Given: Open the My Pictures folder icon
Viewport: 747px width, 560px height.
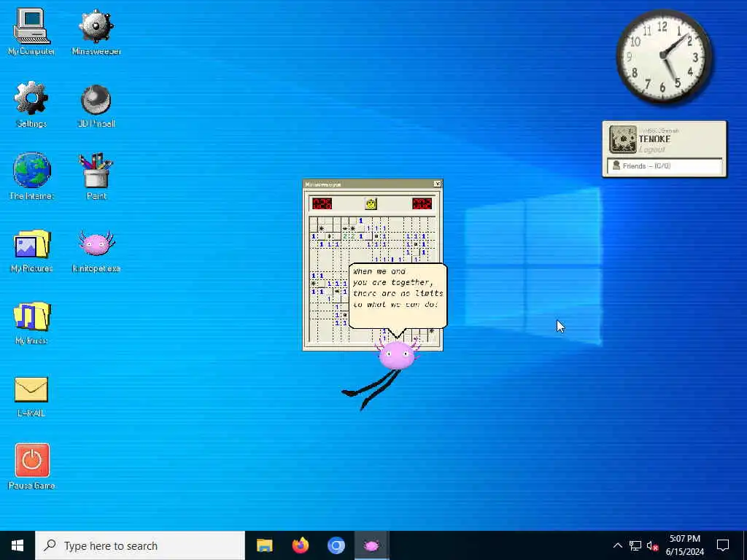Looking at the screenshot, I should tap(31, 251).
